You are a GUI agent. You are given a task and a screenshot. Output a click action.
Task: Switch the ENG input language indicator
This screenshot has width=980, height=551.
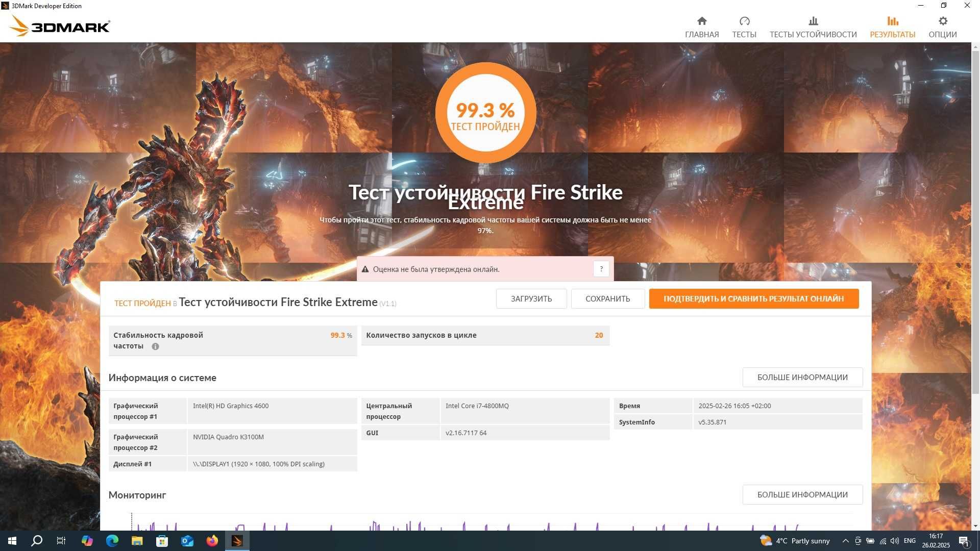tap(910, 541)
